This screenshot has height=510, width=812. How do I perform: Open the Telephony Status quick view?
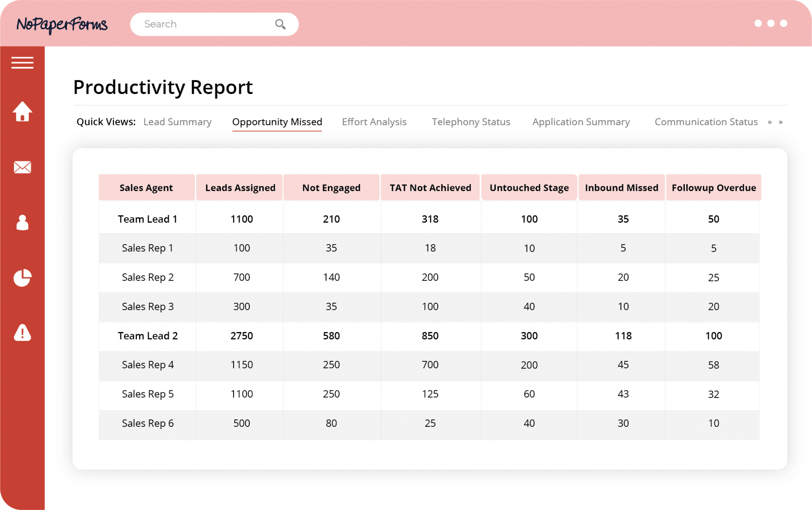tap(471, 122)
